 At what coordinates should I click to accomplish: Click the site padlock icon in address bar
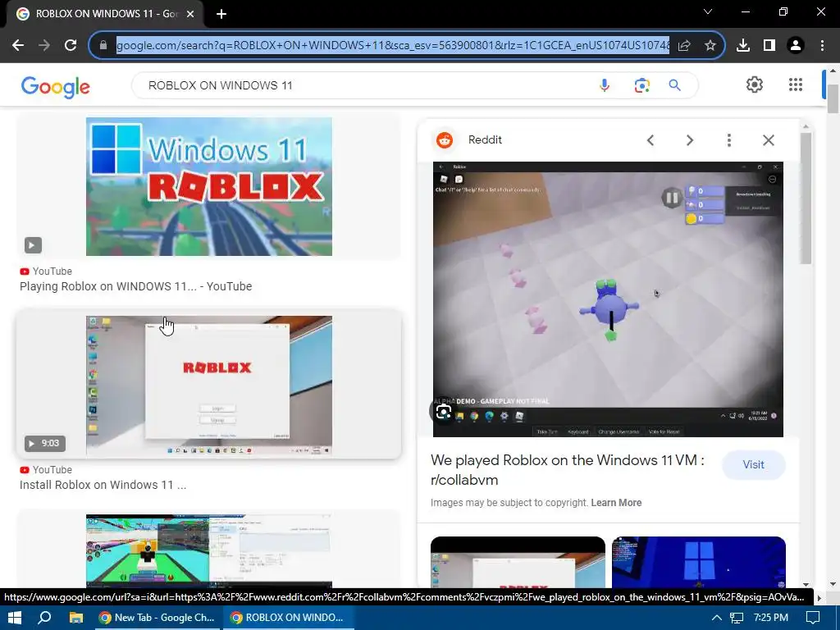pos(103,45)
